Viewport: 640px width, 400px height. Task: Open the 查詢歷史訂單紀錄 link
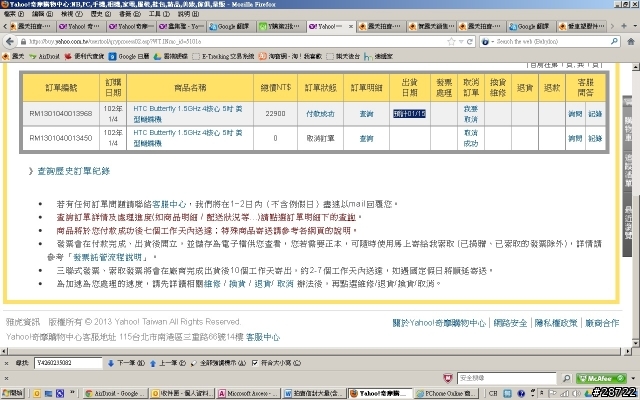[74, 171]
